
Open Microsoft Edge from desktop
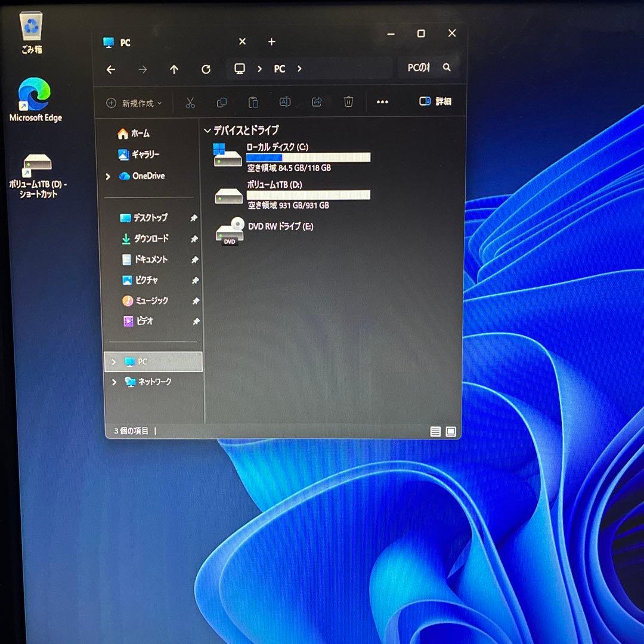tap(35, 99)
